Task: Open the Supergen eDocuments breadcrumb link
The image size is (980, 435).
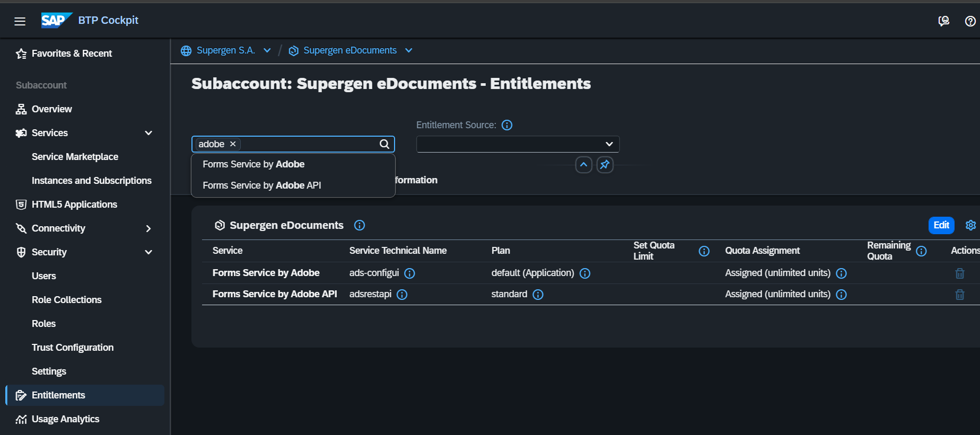Action: [349, 50]
